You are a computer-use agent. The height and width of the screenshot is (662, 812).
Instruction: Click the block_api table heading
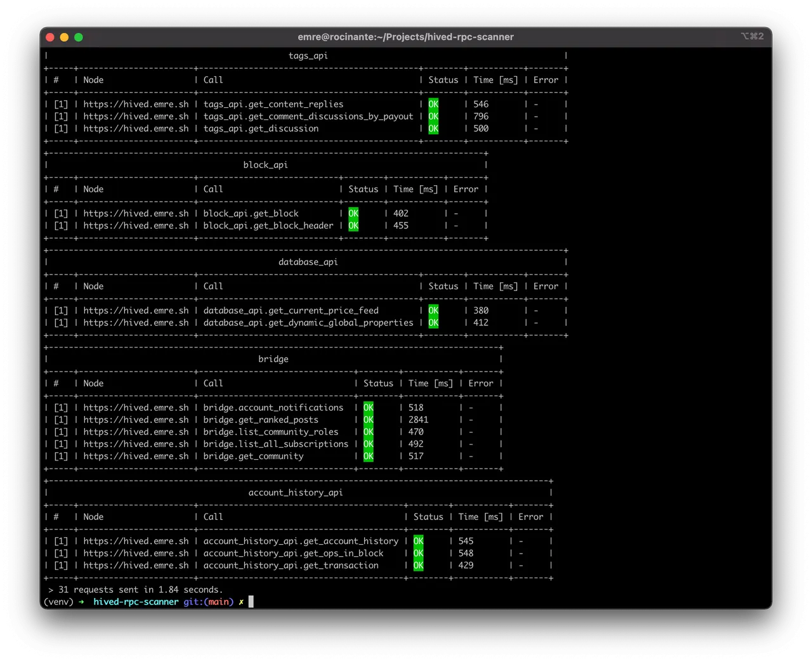click(266, 165)
